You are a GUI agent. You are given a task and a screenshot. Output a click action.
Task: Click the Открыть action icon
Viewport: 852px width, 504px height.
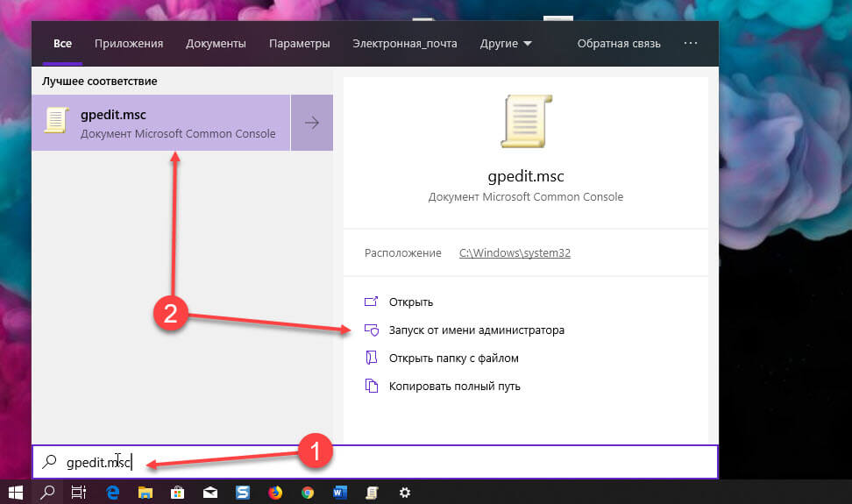[x=371, y=302]
